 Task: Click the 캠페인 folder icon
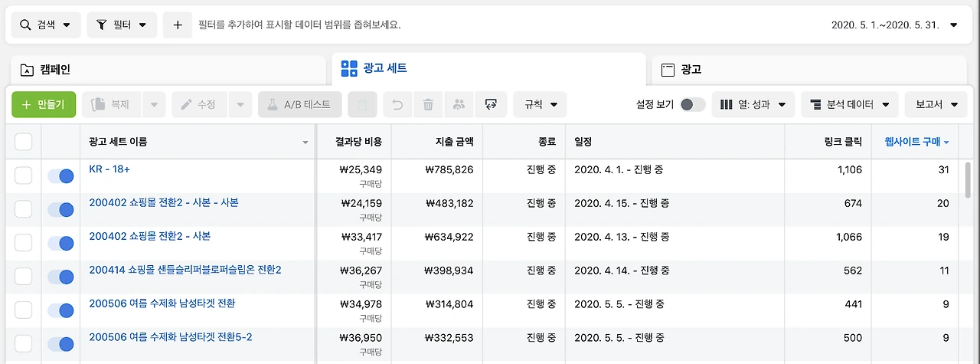tap(27, 70)
